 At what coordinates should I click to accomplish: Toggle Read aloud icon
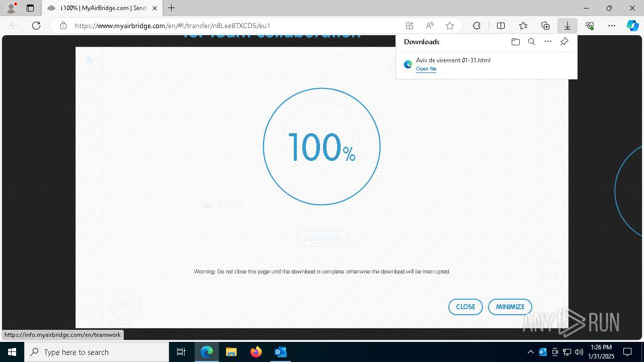tap(430, 26)
